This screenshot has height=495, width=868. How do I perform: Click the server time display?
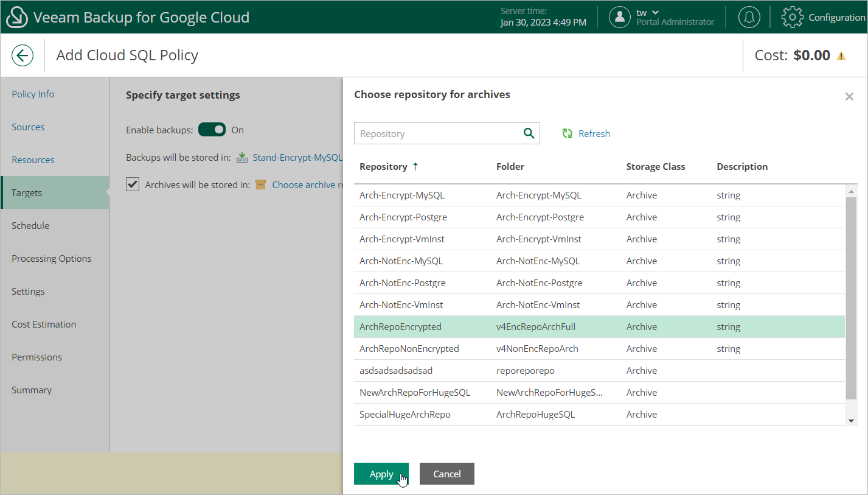[x=544, y=17]
